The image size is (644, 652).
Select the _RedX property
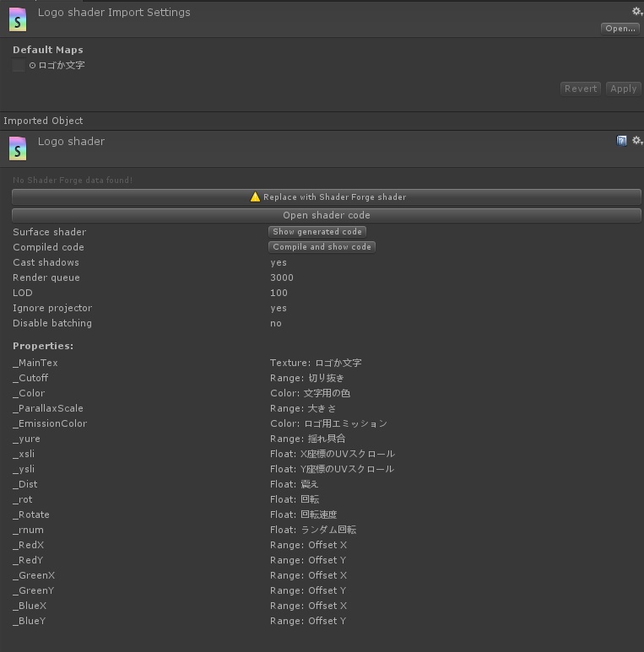(29, 545)
